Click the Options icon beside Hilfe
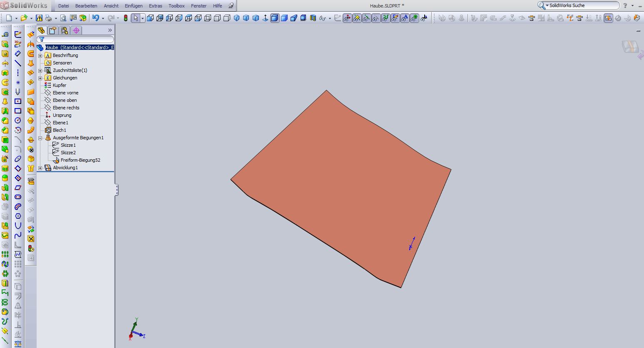 pyautogui.click(x=231, y=6)
